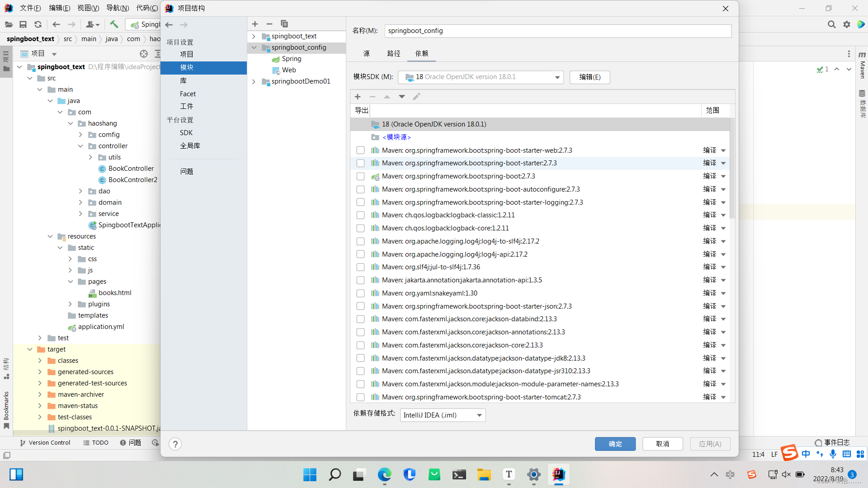This screenshot has width=868, height=488.
Task: Collapse the springboot_config module node
Action: coord(254,47)
